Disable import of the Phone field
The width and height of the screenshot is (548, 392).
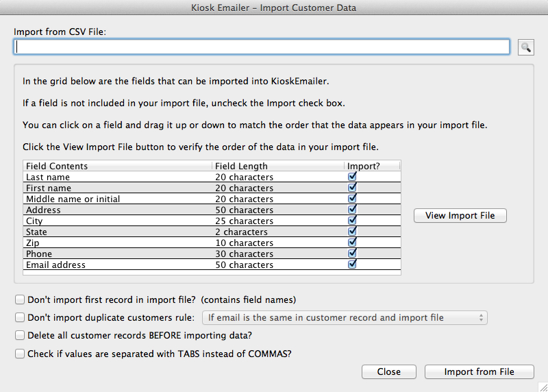[352, 253]
